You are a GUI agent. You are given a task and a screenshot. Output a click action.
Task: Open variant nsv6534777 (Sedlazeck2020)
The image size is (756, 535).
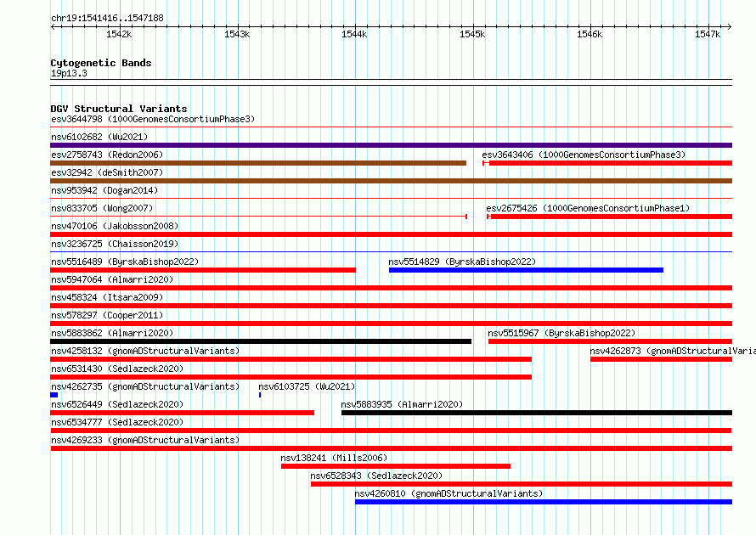[117, 422]
